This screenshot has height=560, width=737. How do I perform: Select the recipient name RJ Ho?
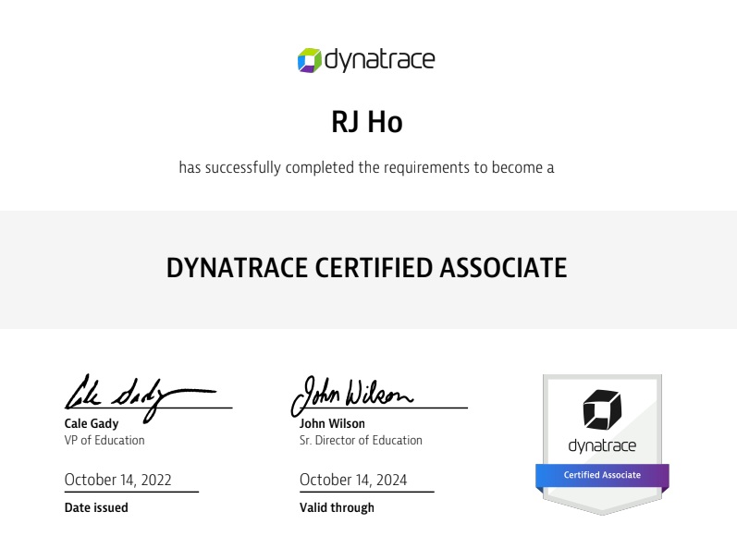coord(367,121)
